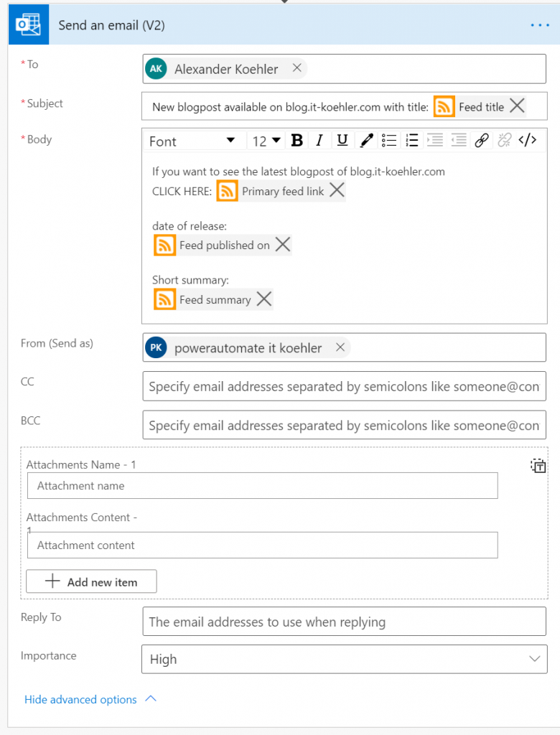Click the Feed title token text
Image resolution: width=560 pixels, height=735 pixels.
[x=481, y=107]
